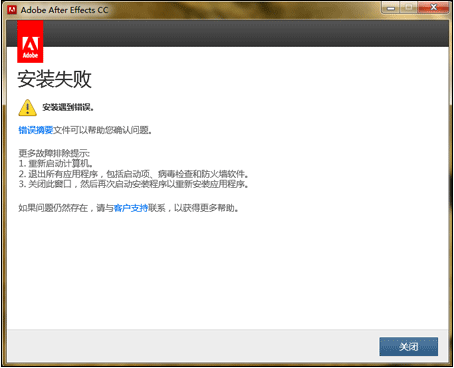The height and width of the screenshot is (368, 454).
Task: Click the Adobe After Effects CC title text
Action: click(64, 10)
